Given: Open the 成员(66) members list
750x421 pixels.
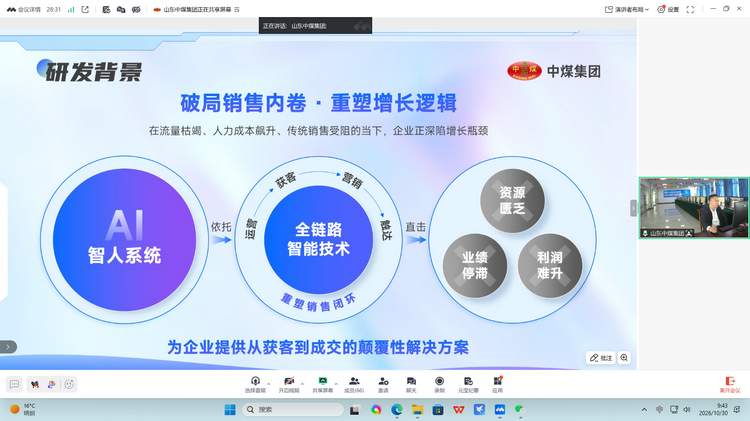Looking at the screenshot, I should [x=354, y=385].
